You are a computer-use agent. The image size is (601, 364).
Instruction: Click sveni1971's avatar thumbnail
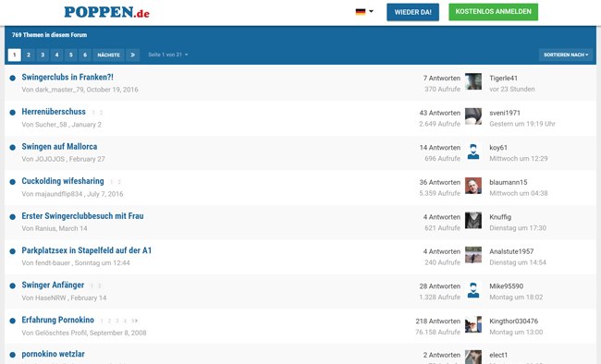473,116
